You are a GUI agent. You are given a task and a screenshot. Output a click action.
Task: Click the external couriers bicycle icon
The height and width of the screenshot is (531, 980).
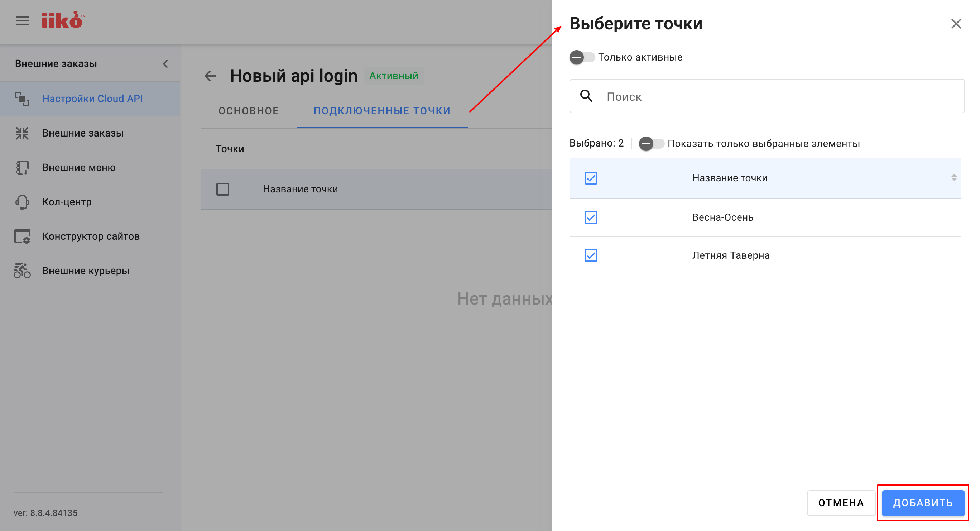pos(22,271)
